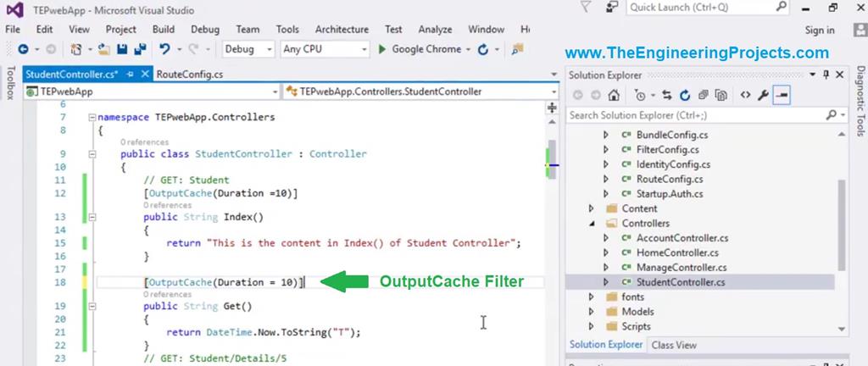
Task: Toggle Sync with Active Document icon
Action: click(x=667, y=95)
